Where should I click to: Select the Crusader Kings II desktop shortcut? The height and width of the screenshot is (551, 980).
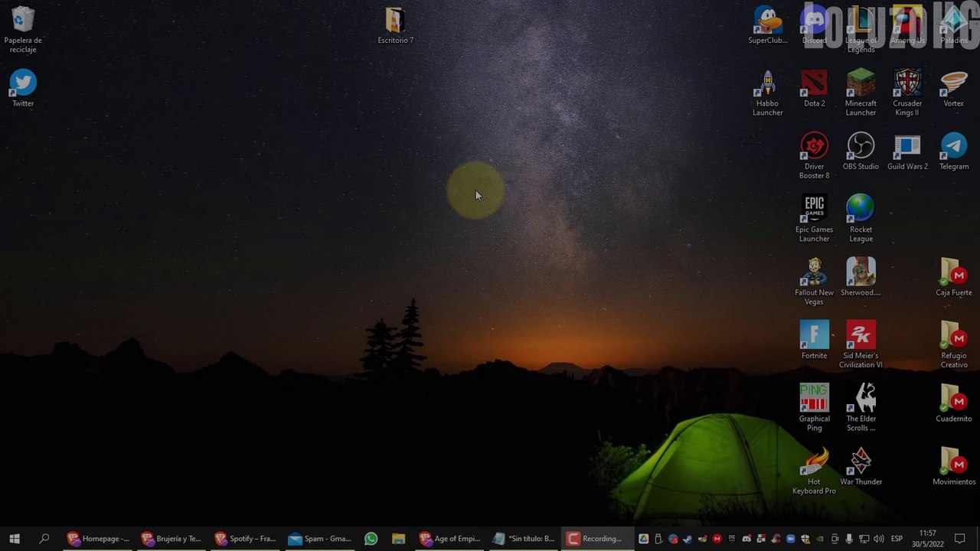coord(907,93)
